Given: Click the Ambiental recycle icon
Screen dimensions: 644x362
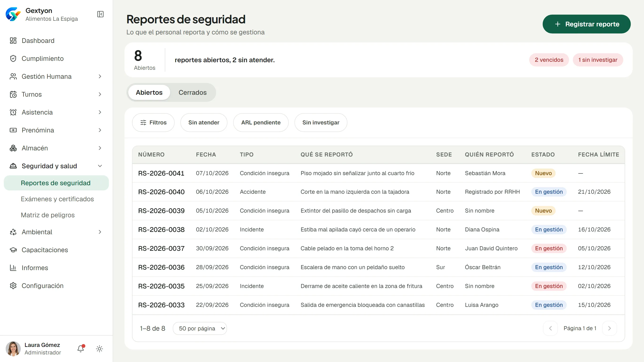Looking at the screenshot, I should tap(13, 232).
